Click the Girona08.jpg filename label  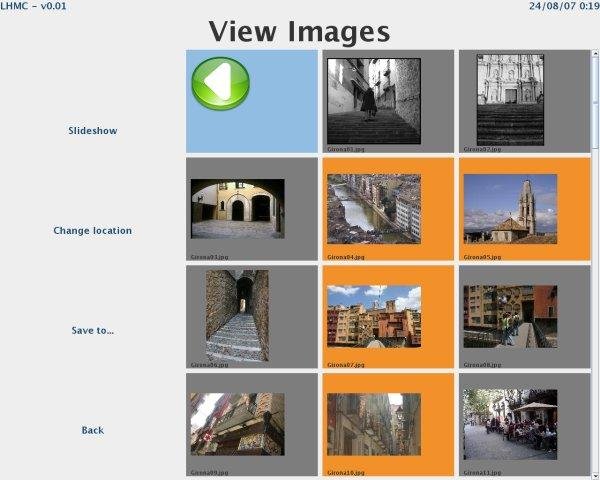[482, 365]
